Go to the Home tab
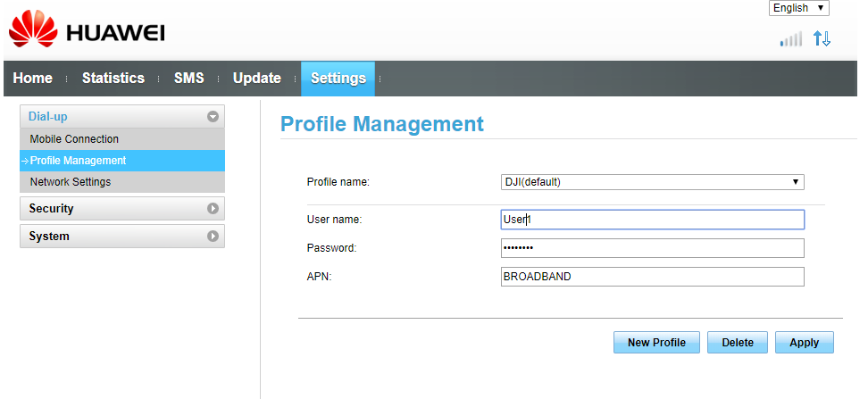Screen dimensions: 868x399 pos(33,78)
